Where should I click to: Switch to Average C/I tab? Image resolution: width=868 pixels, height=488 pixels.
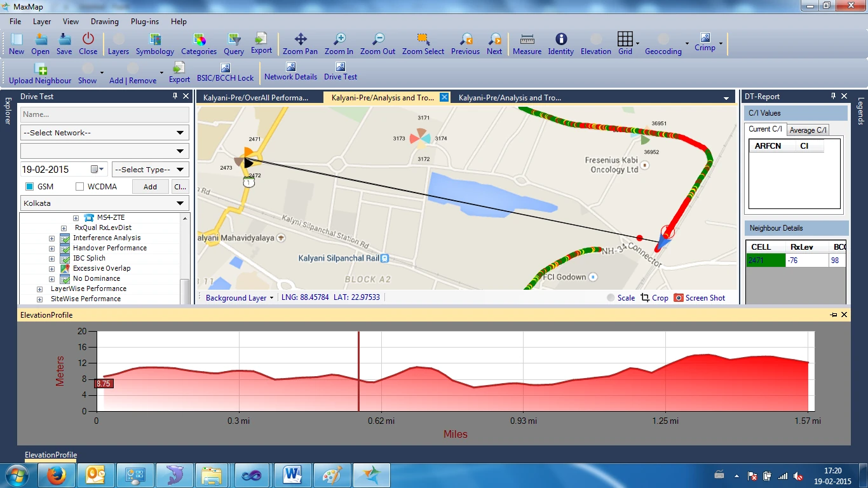pyautogui.click(x=808, y=130)
